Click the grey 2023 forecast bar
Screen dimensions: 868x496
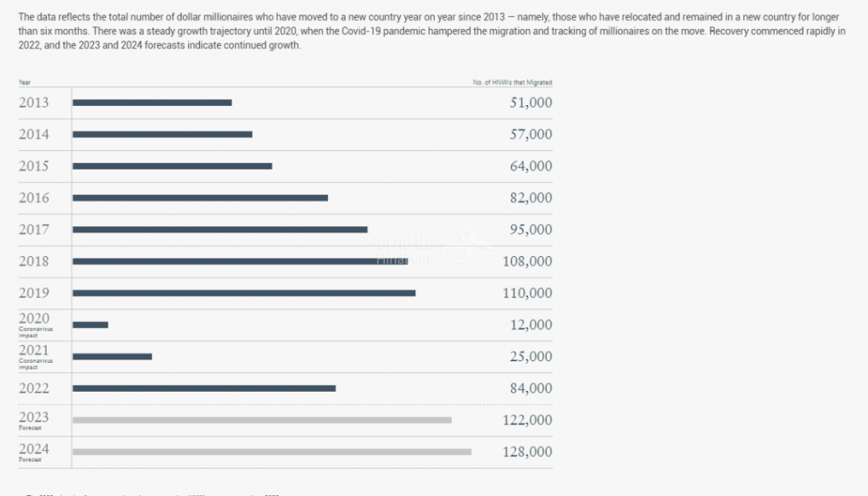[262, 421]
